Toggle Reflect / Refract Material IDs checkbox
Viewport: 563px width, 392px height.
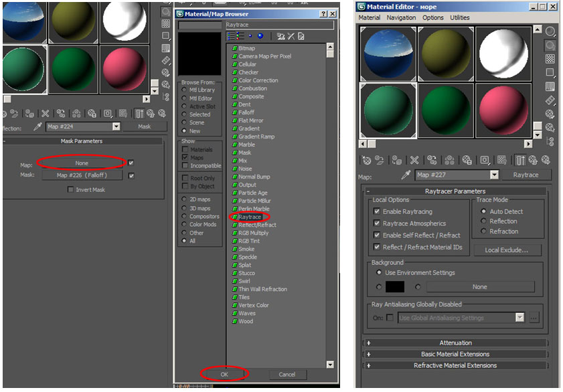tap(377, 247)
